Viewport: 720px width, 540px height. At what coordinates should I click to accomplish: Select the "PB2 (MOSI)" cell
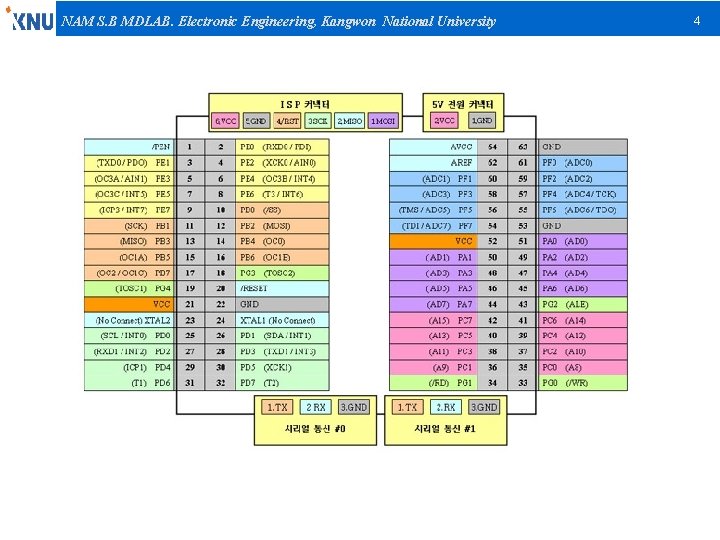pos(282,226)
